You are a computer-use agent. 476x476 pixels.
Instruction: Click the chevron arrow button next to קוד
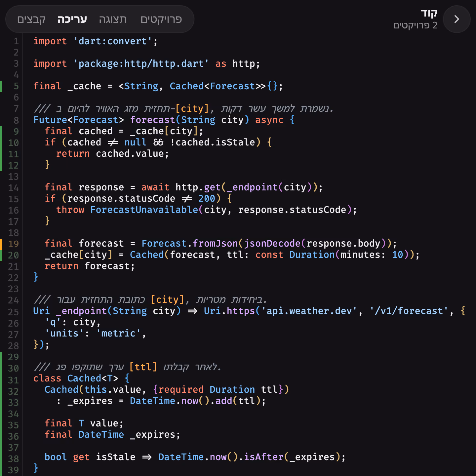pos(456,19)
